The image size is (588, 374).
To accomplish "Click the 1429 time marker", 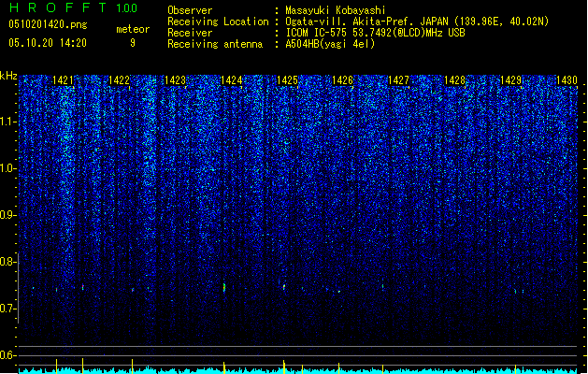I will [510, 80].
